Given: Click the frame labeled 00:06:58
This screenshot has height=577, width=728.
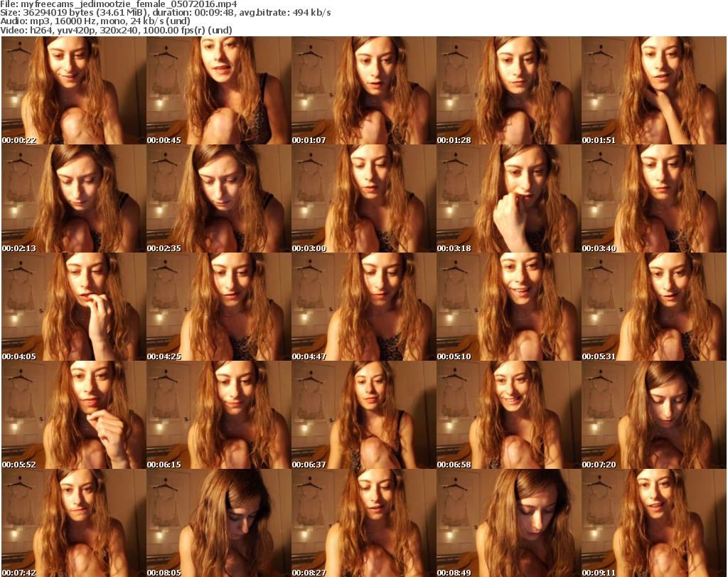Looking at the screenshot, I should 508,415.
